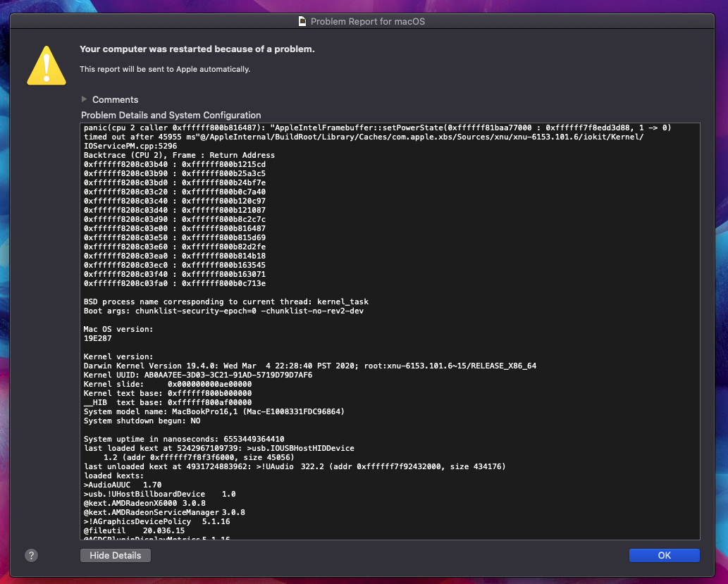Screen dimensions: 728x584
Task: Click the '@kext.AMDRadeonServiceManager 3.0.8' line
Action: (x=164, y=513)
